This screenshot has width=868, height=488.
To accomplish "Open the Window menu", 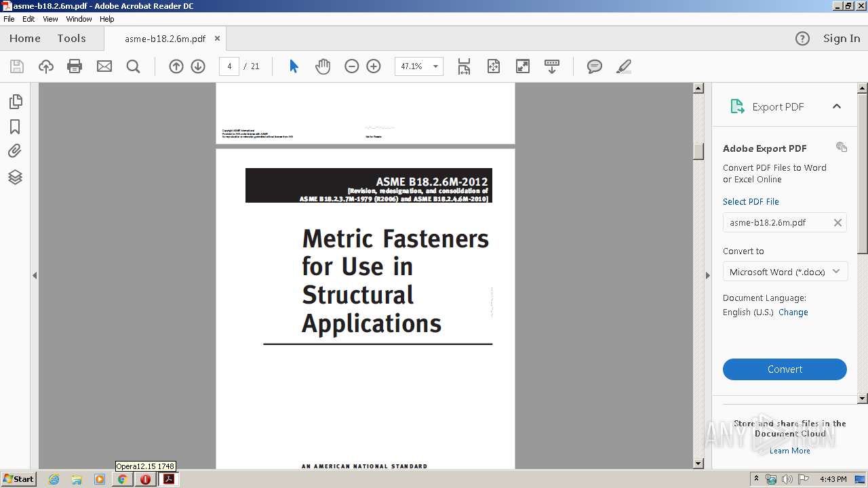I will point(79,19).
